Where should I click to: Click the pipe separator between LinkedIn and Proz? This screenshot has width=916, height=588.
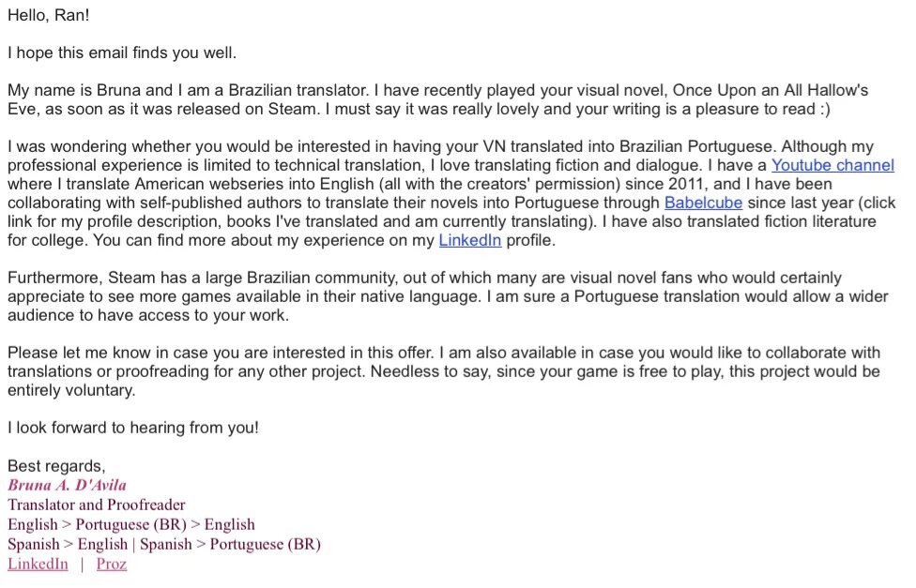coord(83,564)
